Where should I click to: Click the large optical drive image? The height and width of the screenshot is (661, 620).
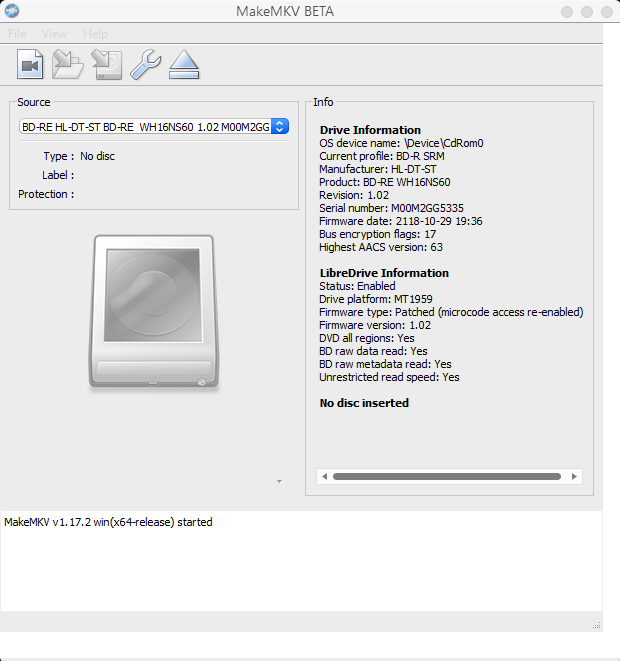(153, 312)
